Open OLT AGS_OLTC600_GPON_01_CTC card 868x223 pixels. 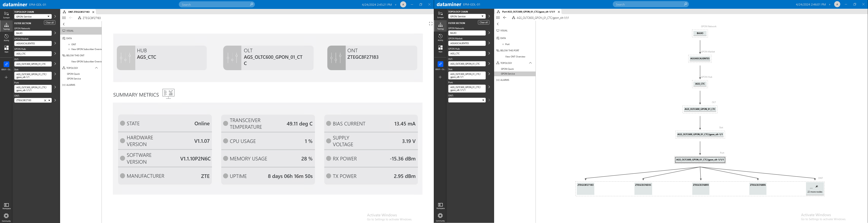268,58
